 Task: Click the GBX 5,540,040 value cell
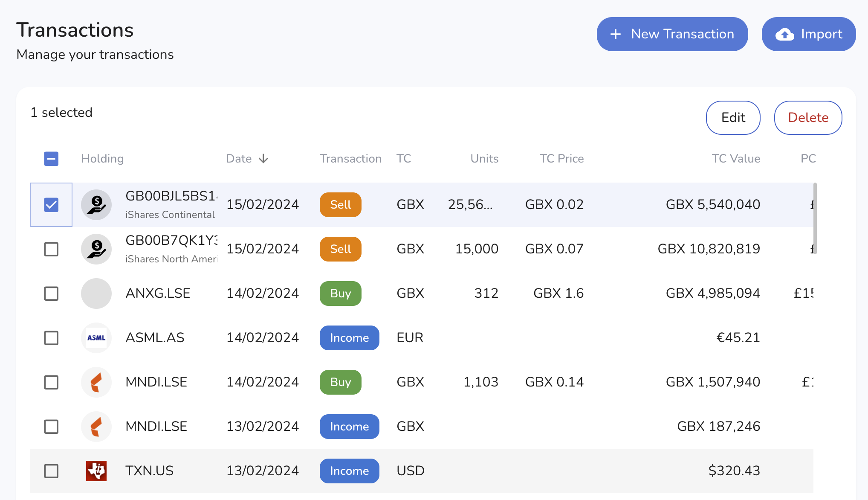coord(713,205)
